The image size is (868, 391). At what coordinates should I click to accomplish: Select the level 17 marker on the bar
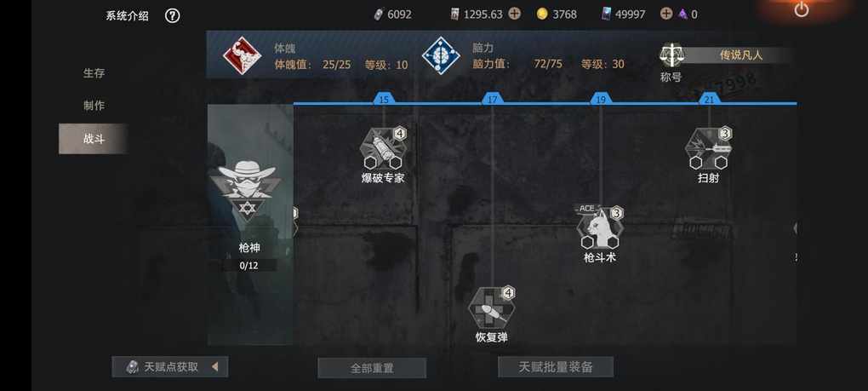pos(492,99)
